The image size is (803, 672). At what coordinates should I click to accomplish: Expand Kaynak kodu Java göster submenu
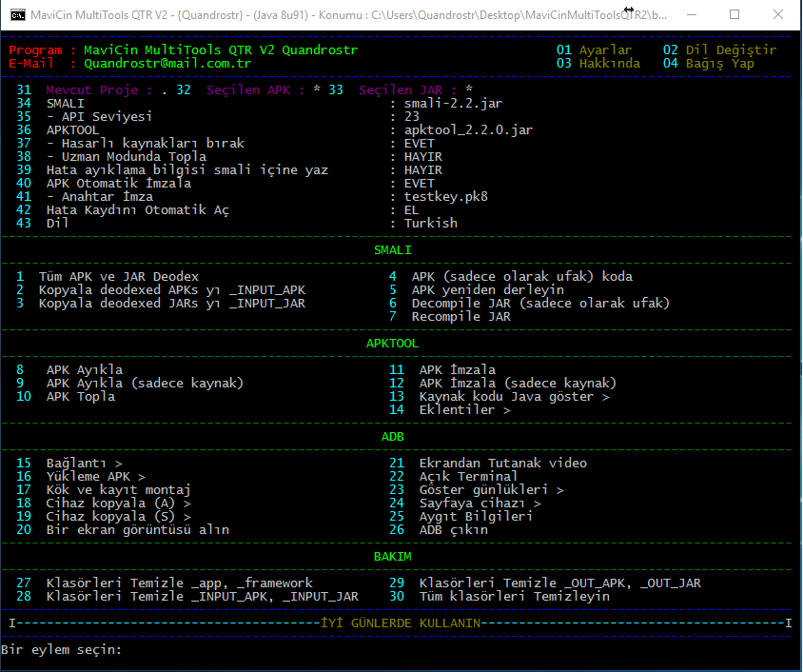[504, 396]
